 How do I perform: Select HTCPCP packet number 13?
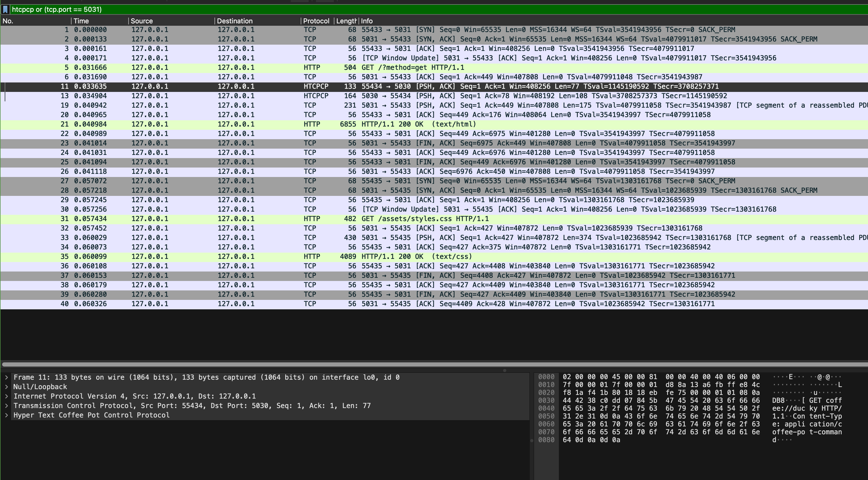point(404,96)
